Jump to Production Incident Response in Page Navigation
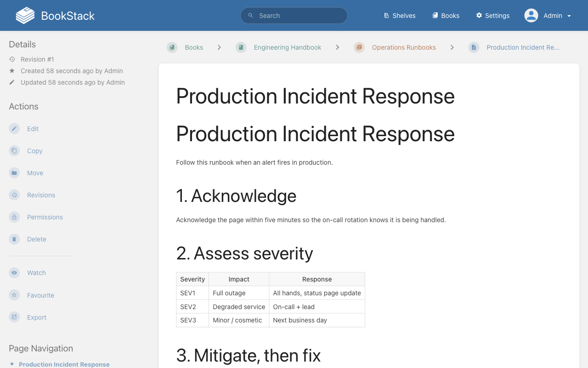 click(x=64, y=364)
